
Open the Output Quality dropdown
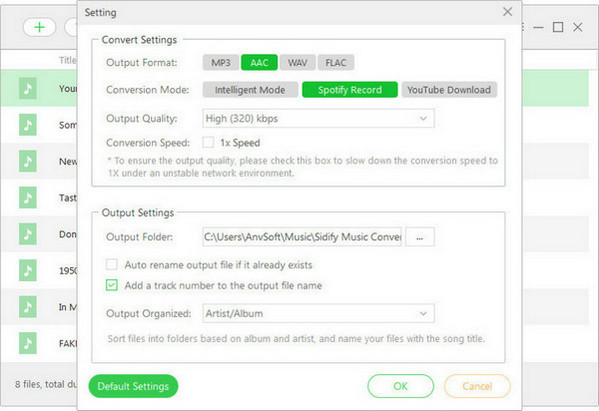pos(318,119)
